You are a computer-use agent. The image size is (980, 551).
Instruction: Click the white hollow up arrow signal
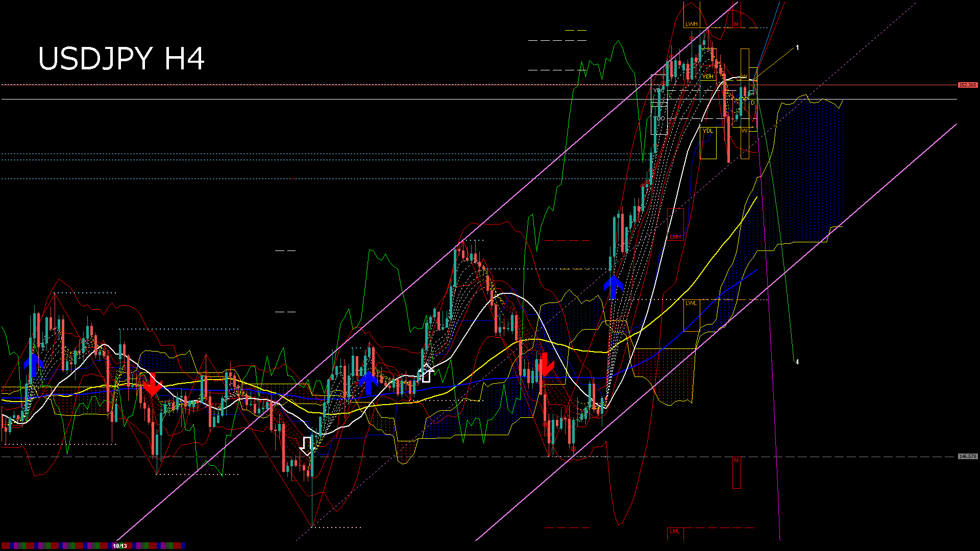[x=426, y=373]
